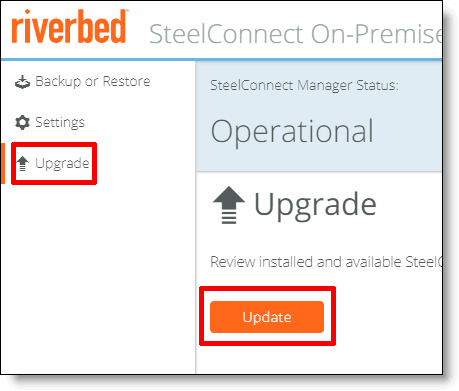
Task: Click the SteelConnect On-Premise title text
Action: pyautogui.click(x=296, y=34)
